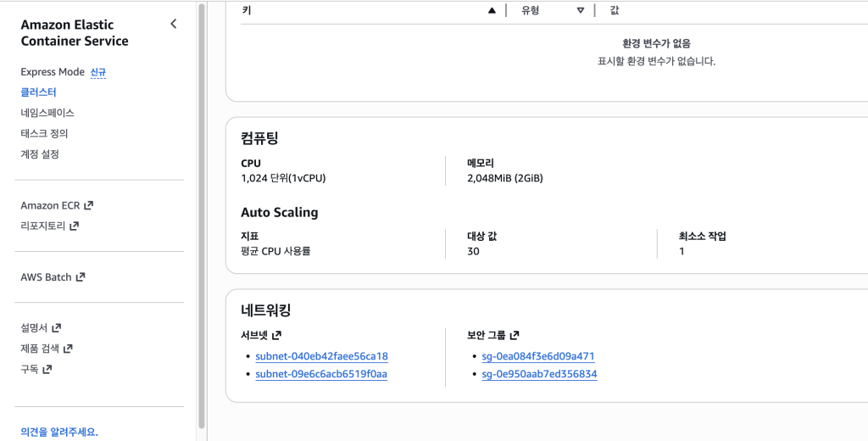The height and width of the screenshot is (441, 868).
Task: Open Express Mode in the sidebar
Action: [53, 72]
